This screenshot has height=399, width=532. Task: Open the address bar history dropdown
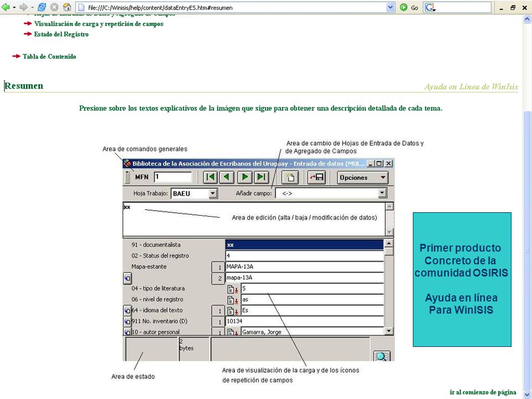(x=391, y=7)
